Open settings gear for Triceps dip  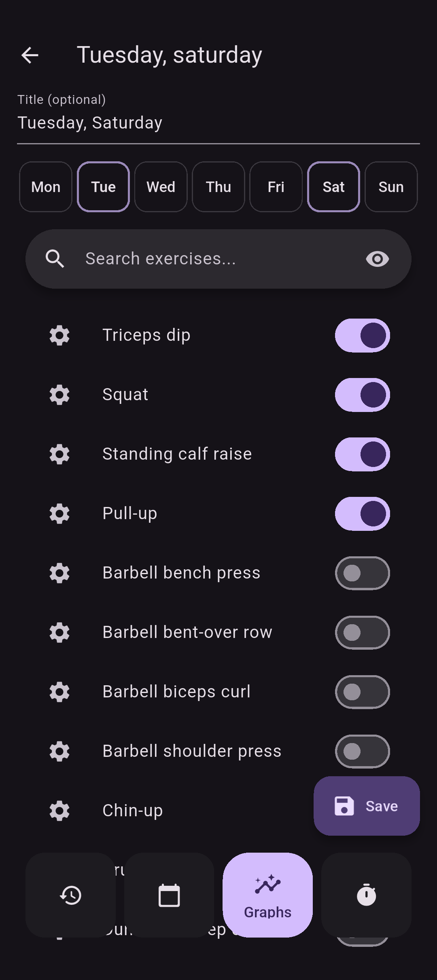pos(59,335)
